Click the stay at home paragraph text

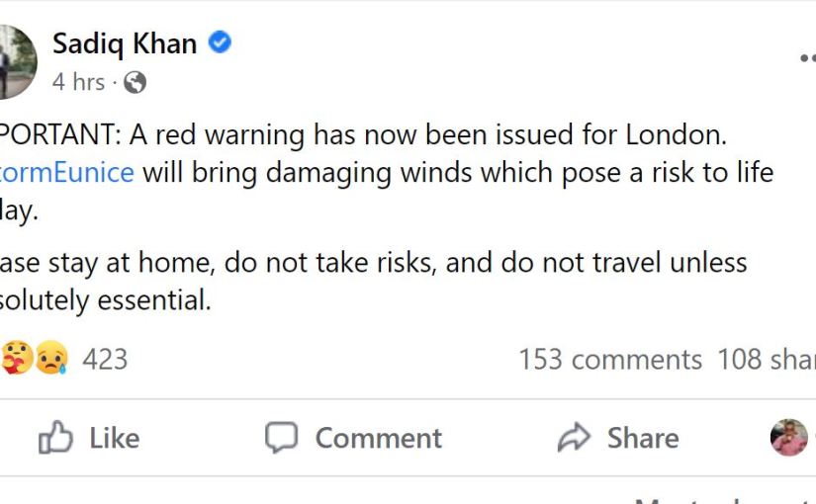(x=374, y=263)
